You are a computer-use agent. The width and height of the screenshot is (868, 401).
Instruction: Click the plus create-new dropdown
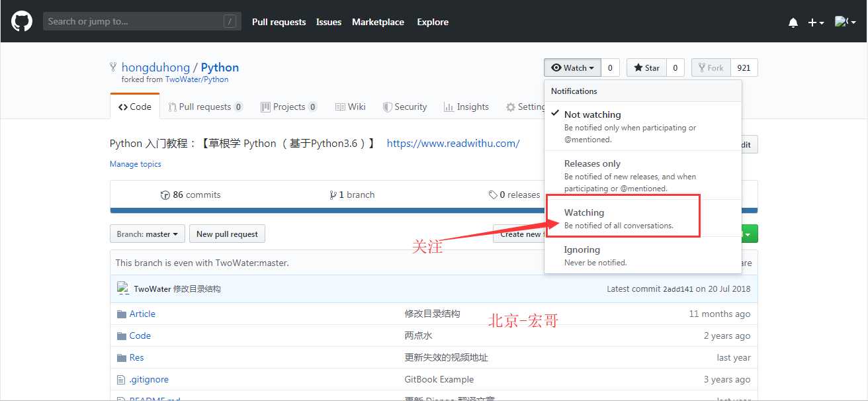816,22
